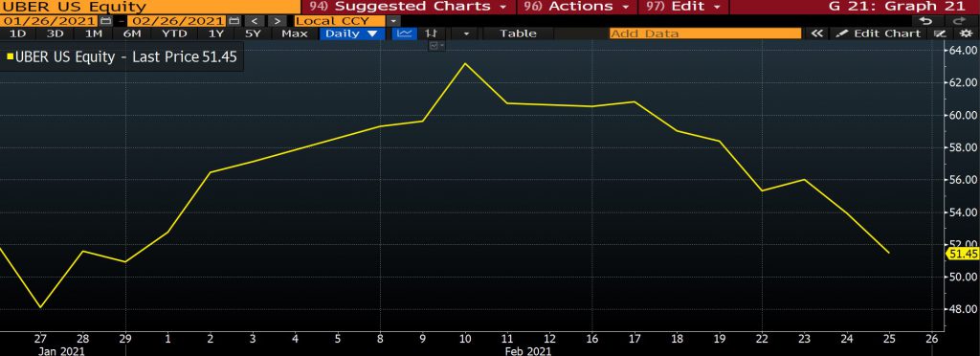Open the end date calendar picker icon
This screenshot has height=356, width=980.
[x=234, y=21]
